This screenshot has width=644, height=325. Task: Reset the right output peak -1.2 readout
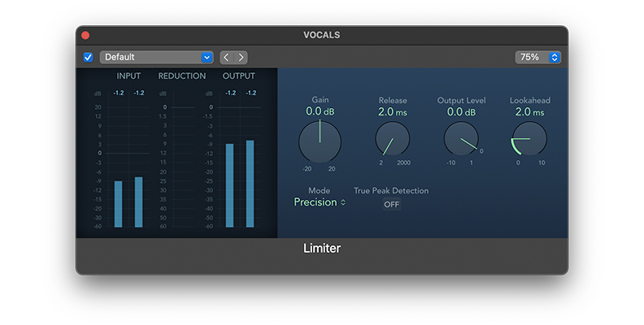click(x=251, y=93)
